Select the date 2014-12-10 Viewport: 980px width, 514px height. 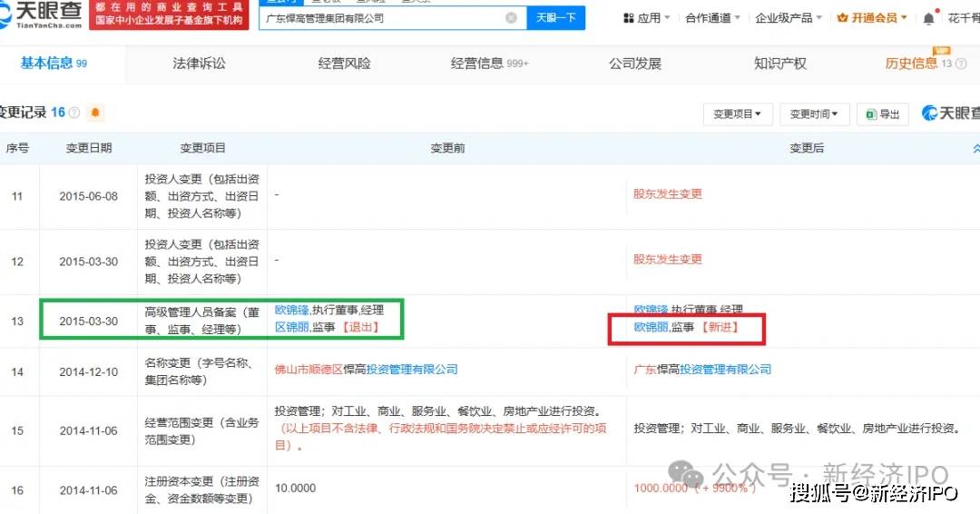pos(89,372)
